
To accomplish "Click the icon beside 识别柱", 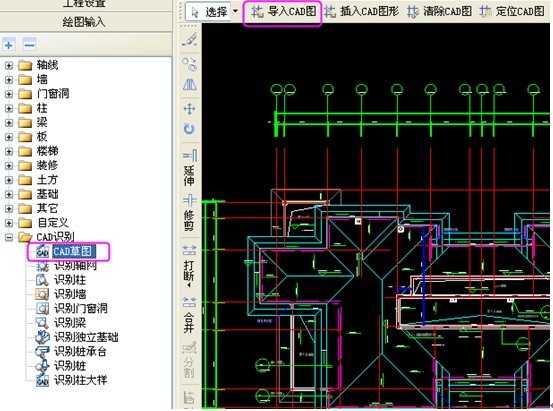I will (x=42, y=280).
